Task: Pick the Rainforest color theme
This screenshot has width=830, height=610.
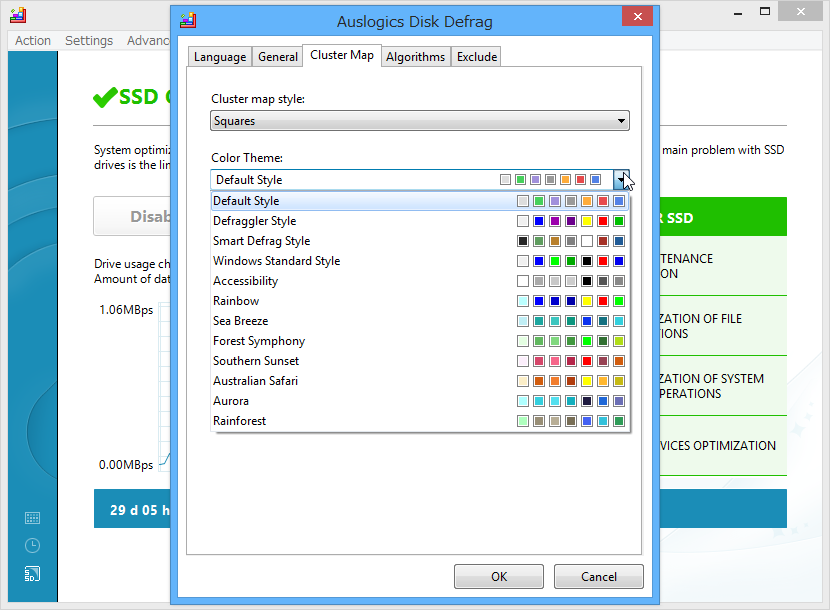Action: coord(420,421)
